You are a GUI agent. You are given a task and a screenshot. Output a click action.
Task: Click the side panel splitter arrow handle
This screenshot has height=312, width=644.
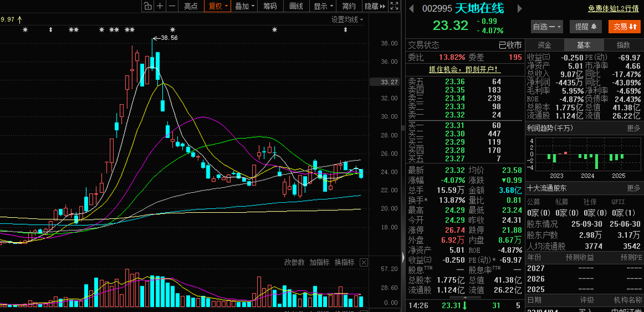(403, 257)
